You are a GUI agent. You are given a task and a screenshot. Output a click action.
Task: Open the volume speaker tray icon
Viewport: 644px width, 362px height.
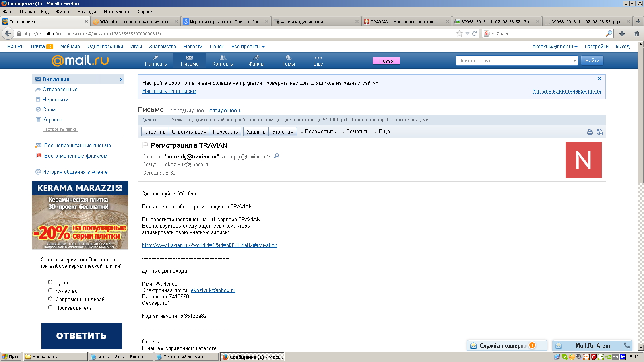pyautogui.click(x=579, y=357)
